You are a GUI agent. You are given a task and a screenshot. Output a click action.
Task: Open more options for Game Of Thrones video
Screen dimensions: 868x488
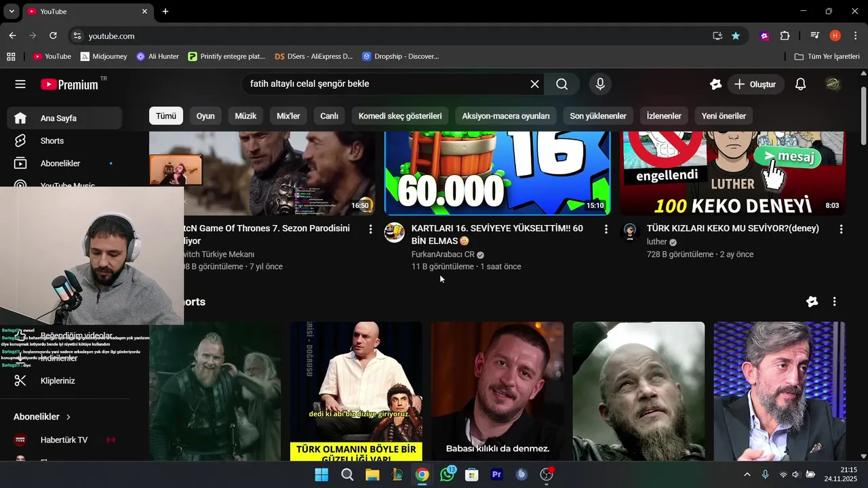[x=370, y=230]
